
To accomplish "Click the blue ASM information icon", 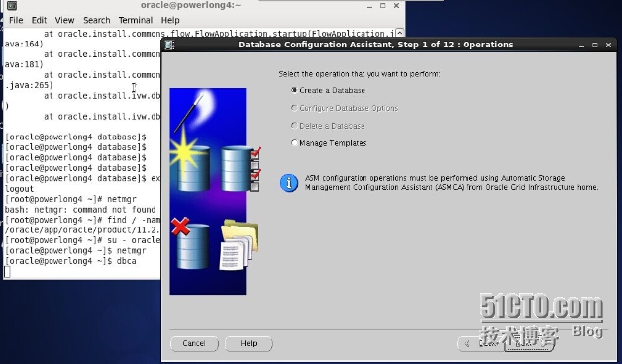I will click(x=289, y=183).
